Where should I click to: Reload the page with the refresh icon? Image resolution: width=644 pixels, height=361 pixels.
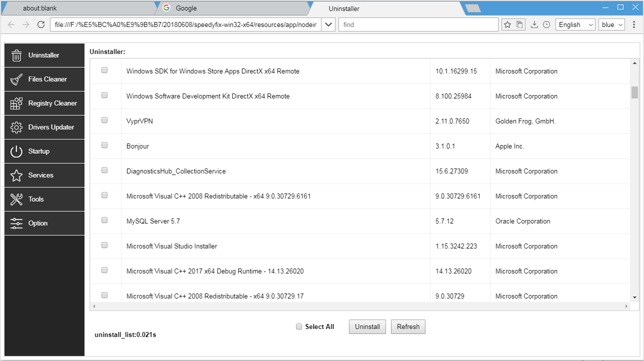click(x=41, y=24)
